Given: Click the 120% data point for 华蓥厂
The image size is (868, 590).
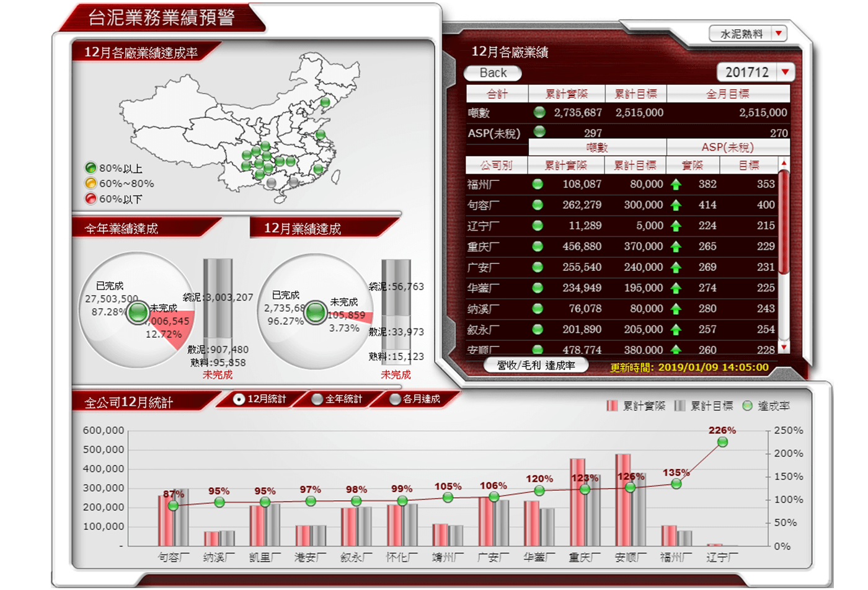Looking at the screenshot, I should coord(539,491).
